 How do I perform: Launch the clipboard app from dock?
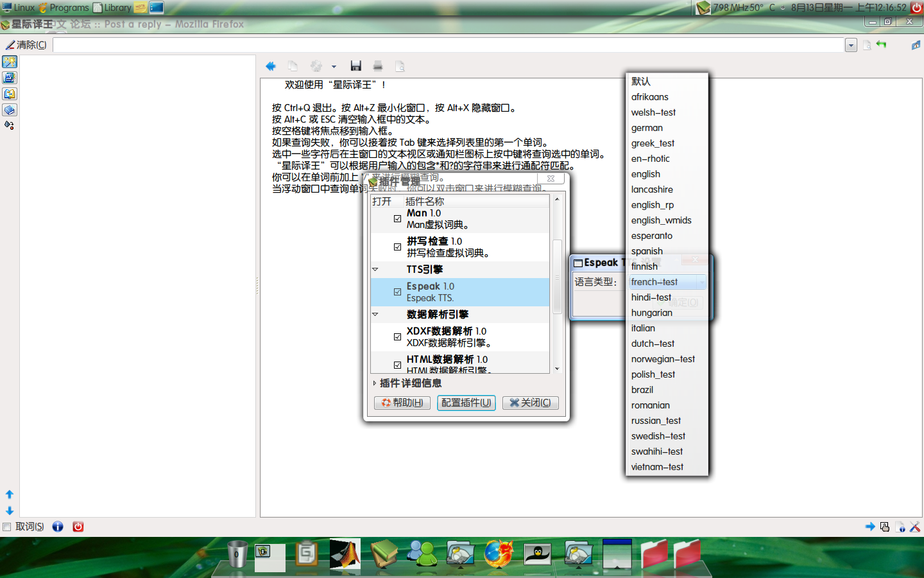307,554
